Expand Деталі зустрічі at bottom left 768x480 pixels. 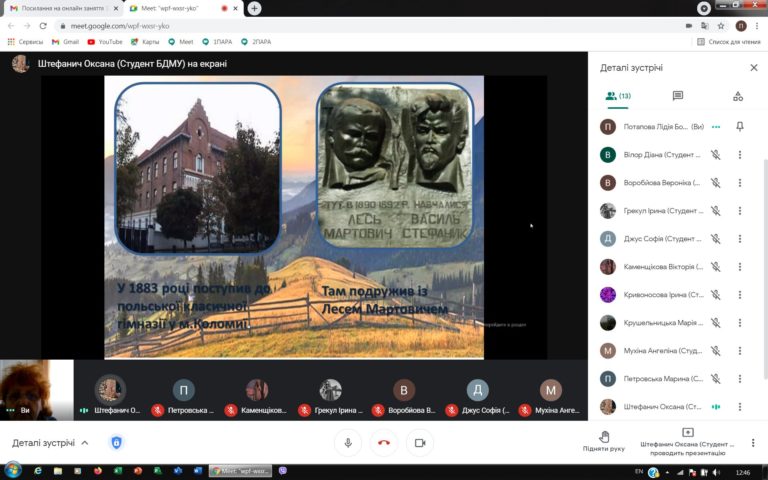tap(50, 443)
